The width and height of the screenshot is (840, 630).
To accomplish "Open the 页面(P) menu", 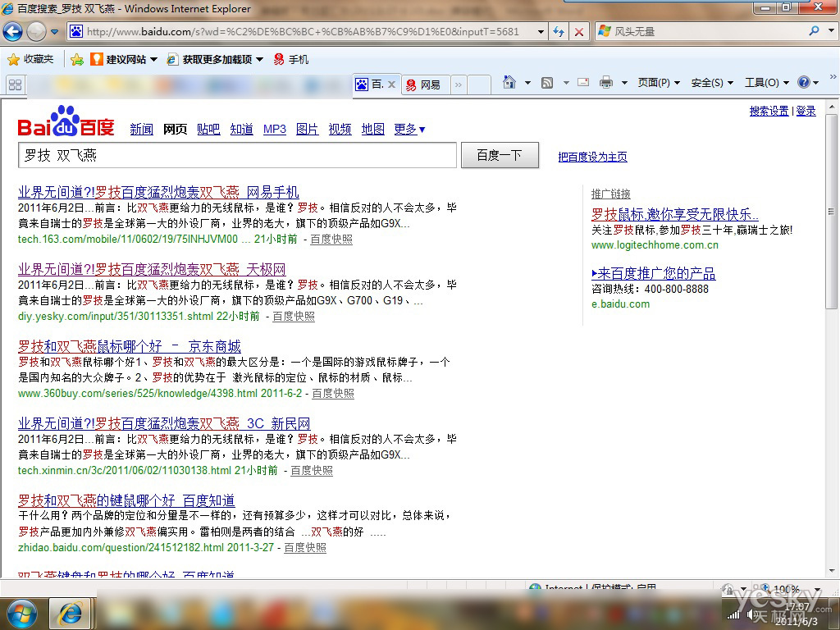I will (659, 83).
